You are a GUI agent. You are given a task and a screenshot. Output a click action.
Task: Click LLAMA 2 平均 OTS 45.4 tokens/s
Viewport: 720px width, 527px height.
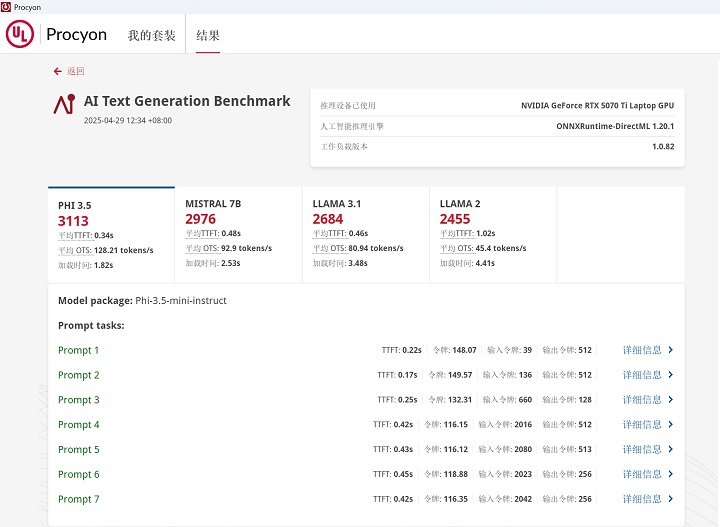coord(483,248)
